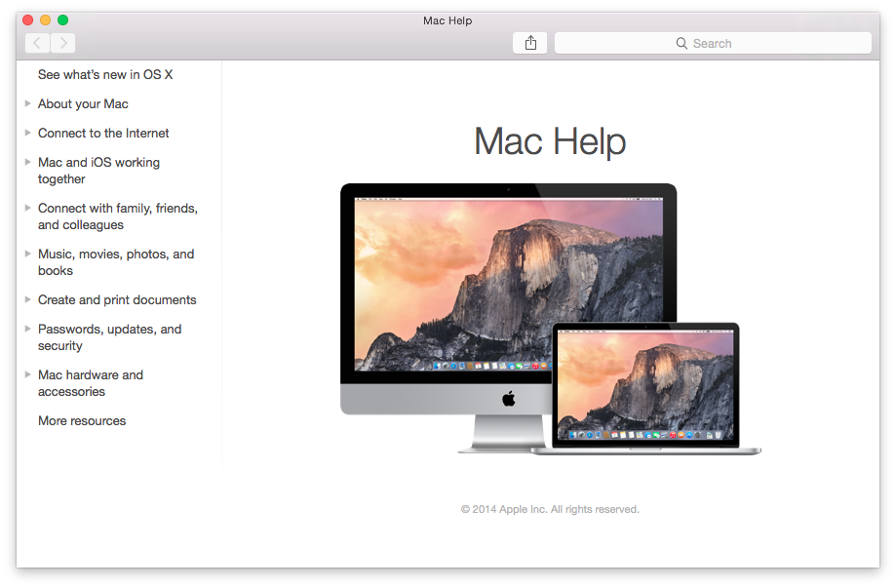This screenshot has height=588, width=896.
Task: Expand Connect with family, friends, and colleagues triangle
Action: tap(27, 208)
